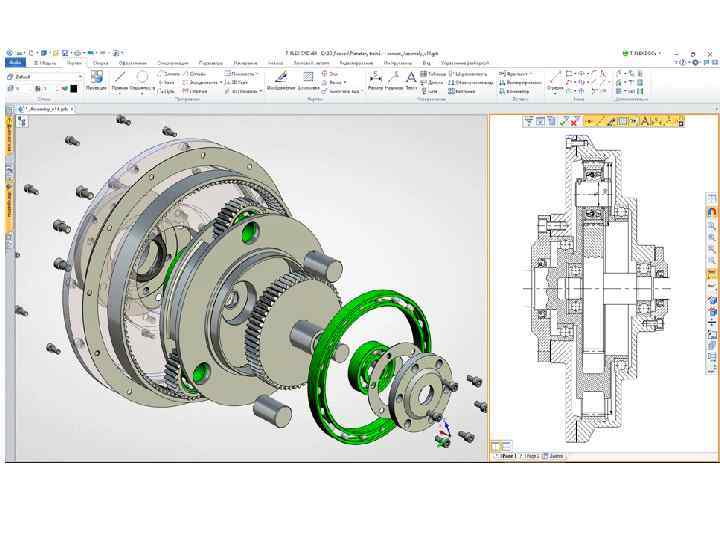Expand the Прямая tool dropdown arrow
The image size is (720, 540).
(x=120, y=93)
